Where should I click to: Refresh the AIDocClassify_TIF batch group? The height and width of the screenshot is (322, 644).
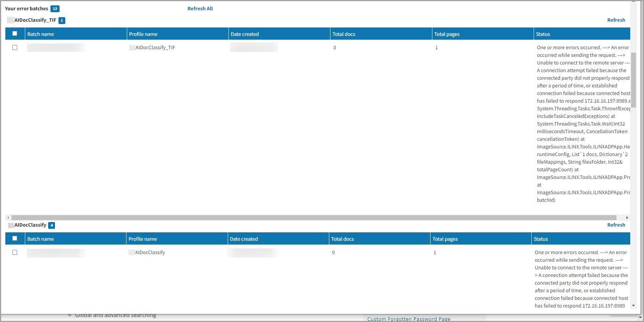click(x=616, y=20)
